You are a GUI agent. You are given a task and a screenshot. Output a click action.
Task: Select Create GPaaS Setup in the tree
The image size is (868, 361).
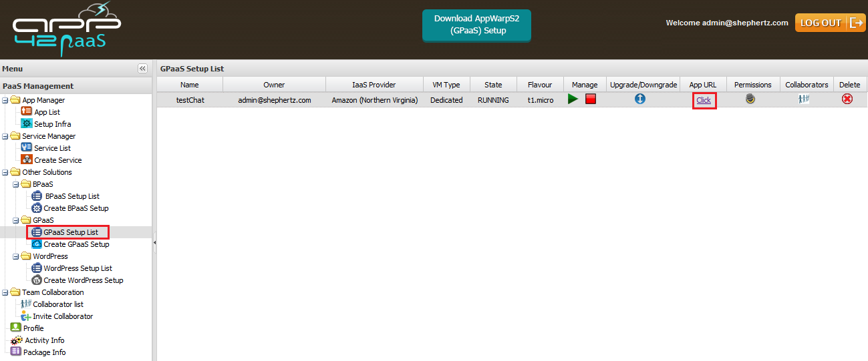pos(76,244)
